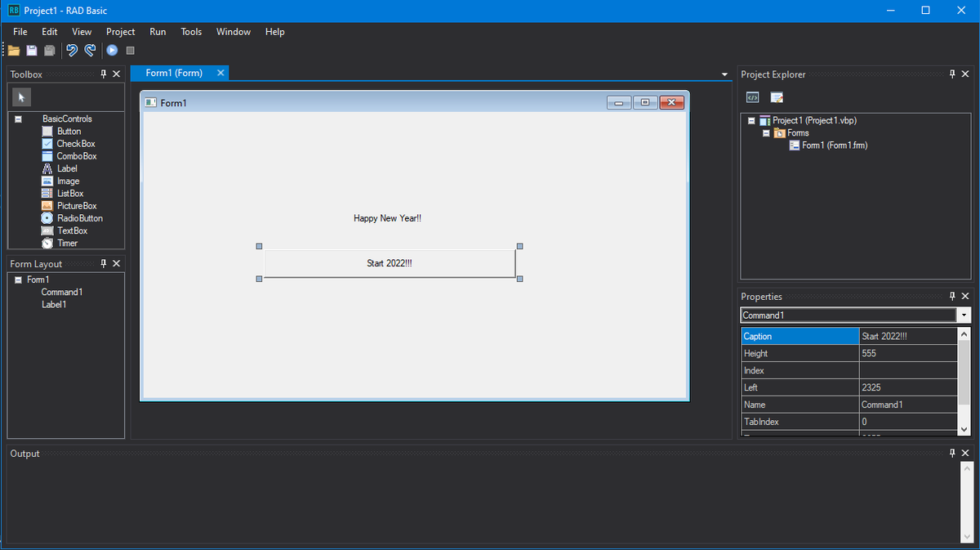The width and height of the screenshot is (980, 550).
Task: Collapse the Project1 (Project1.vbp) node
Action: tap(752, 121)
